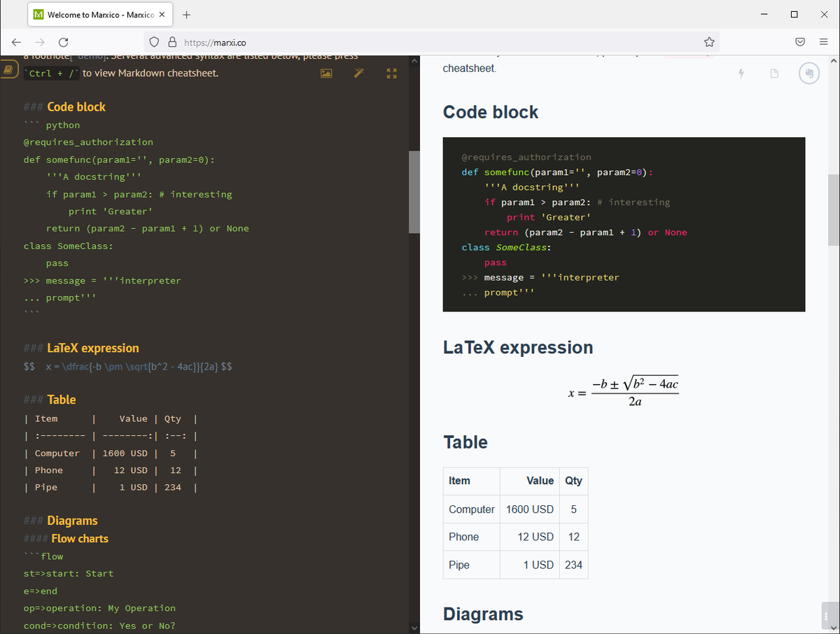Screen dimensions: 840x634
Task: Click the shield tracking protection icon
Action: pyautogui.click(x=154, y=42)
